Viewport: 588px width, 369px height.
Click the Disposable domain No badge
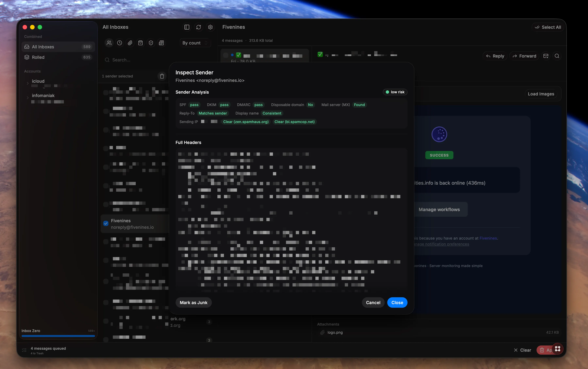pyautogui.click(x=310, y=105)
